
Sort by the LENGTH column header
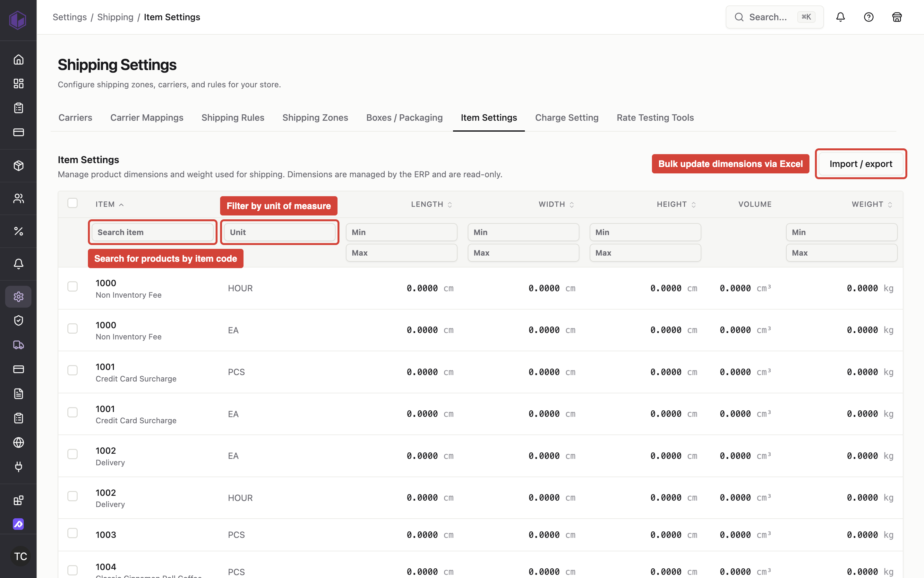pyautogui.click(x=432, y=205)
